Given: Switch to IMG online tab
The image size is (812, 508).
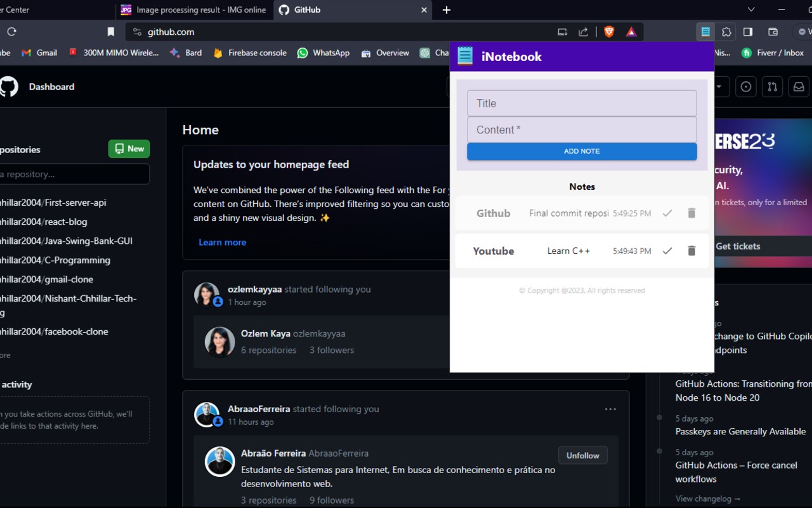Looking at the screenshot, I should tap(195, 10).
